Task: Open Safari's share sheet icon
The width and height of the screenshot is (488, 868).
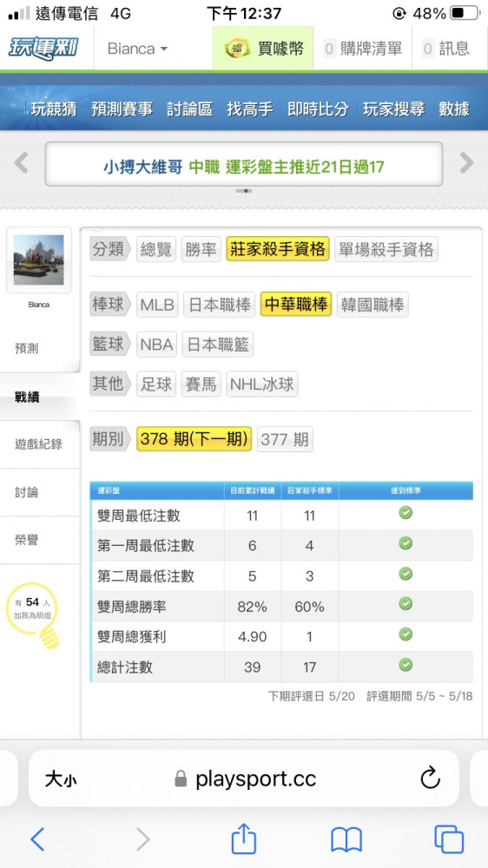Action: coord(244,838)
